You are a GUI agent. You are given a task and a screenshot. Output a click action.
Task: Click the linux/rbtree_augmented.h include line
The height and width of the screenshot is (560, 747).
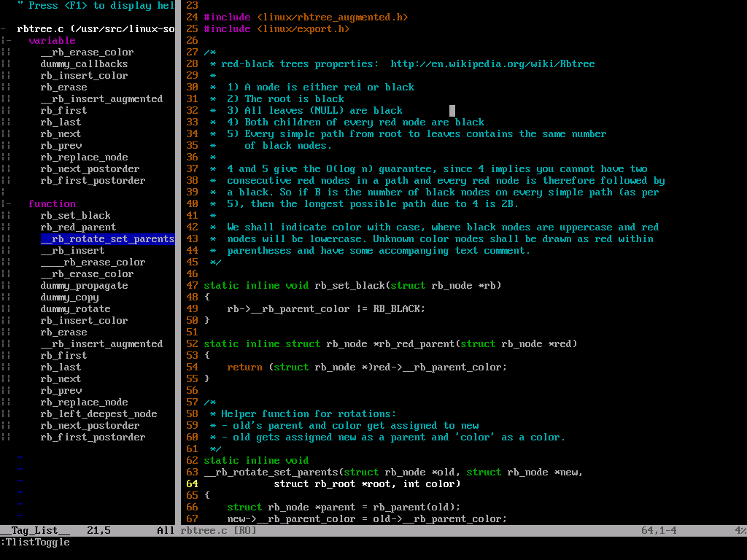coord(306,17)
